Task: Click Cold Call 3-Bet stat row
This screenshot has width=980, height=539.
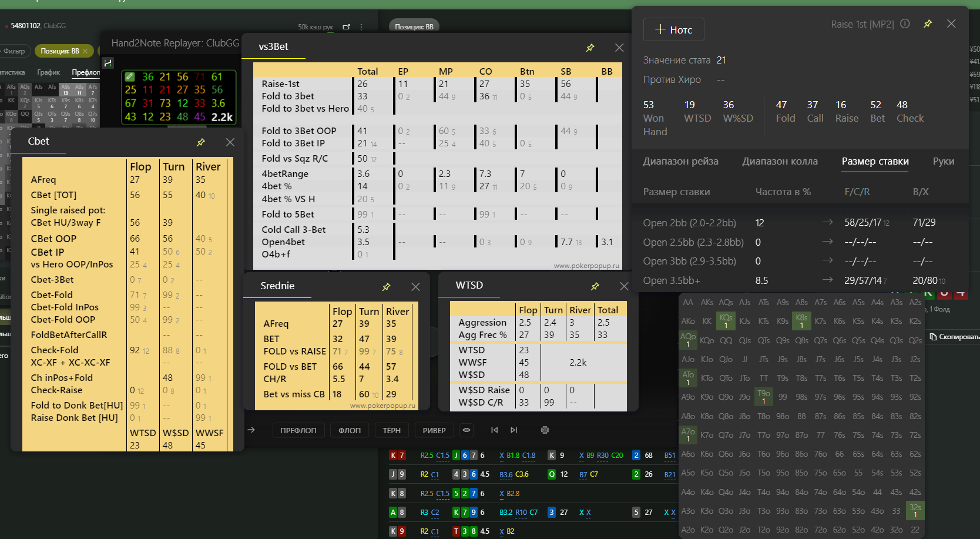Action: coord(293,230)
